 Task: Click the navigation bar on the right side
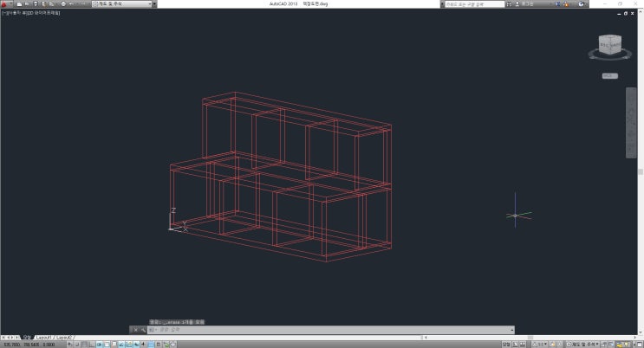click(631, 121)
